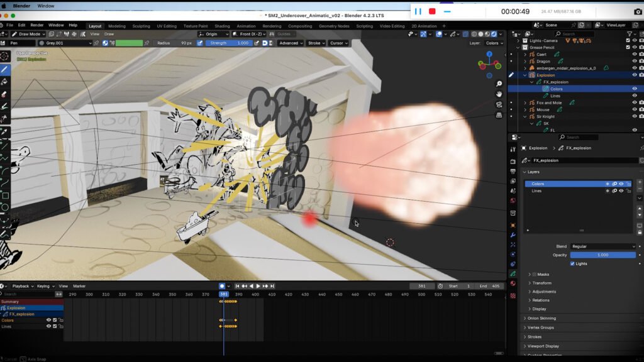Toggle the camera view icon in viewport
Screen dimensions: 644x362
(499, 105)
